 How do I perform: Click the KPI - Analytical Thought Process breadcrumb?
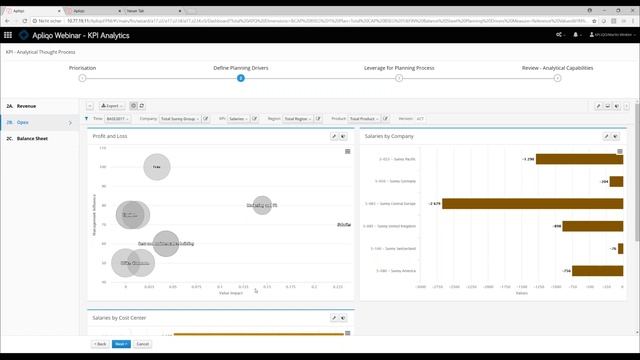40,52
